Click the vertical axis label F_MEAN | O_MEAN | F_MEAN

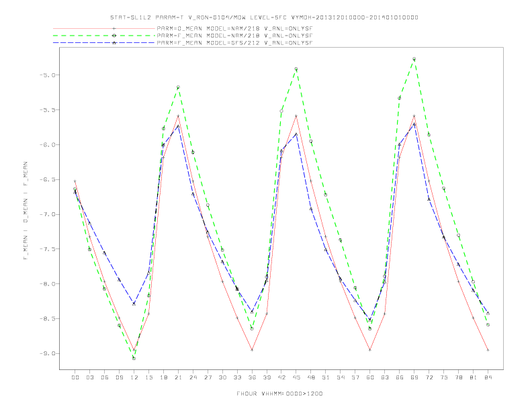pos(26,211)
